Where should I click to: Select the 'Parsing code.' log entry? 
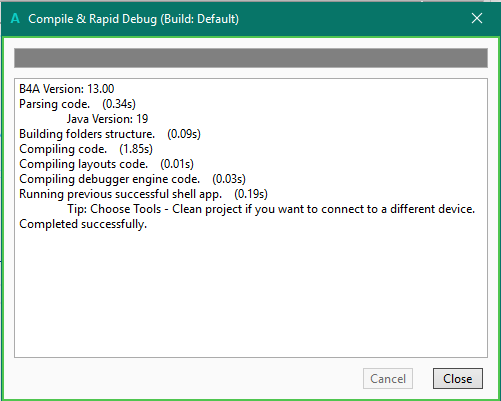click(54, 104)
